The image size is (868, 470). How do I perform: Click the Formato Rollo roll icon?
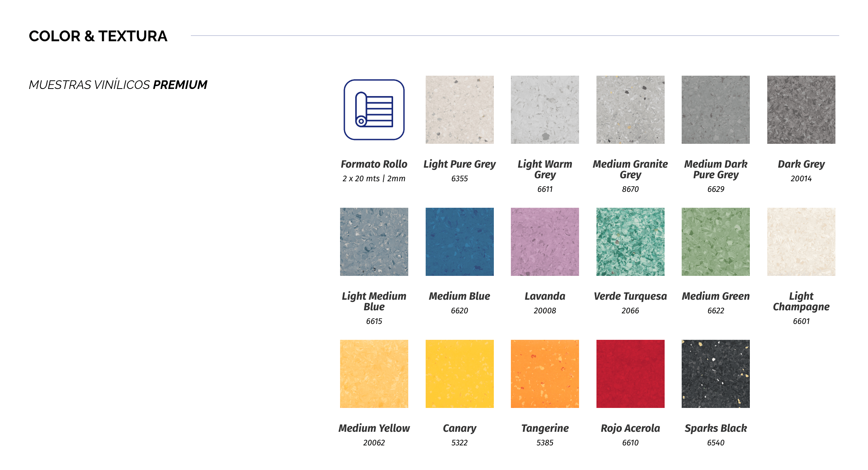374,110
